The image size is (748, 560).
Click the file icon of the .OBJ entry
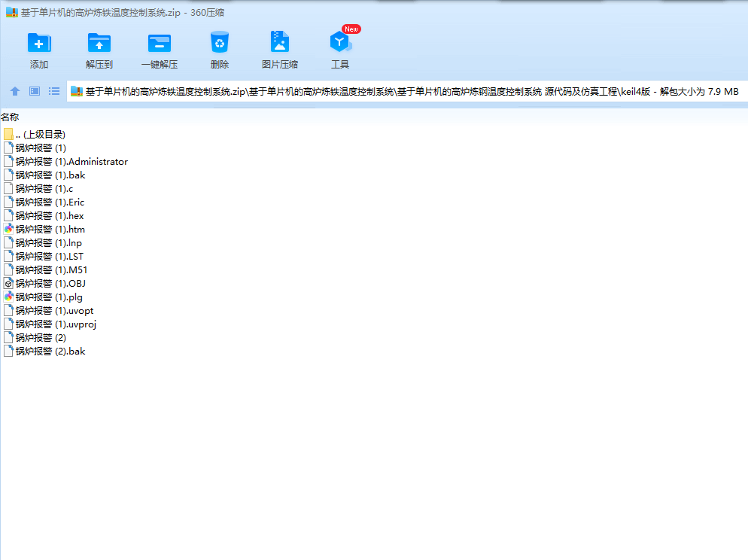[8, 283]
